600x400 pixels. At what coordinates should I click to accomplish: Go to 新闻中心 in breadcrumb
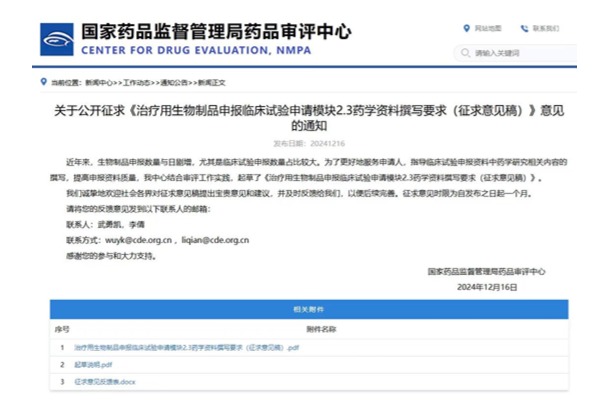point(99,83)
